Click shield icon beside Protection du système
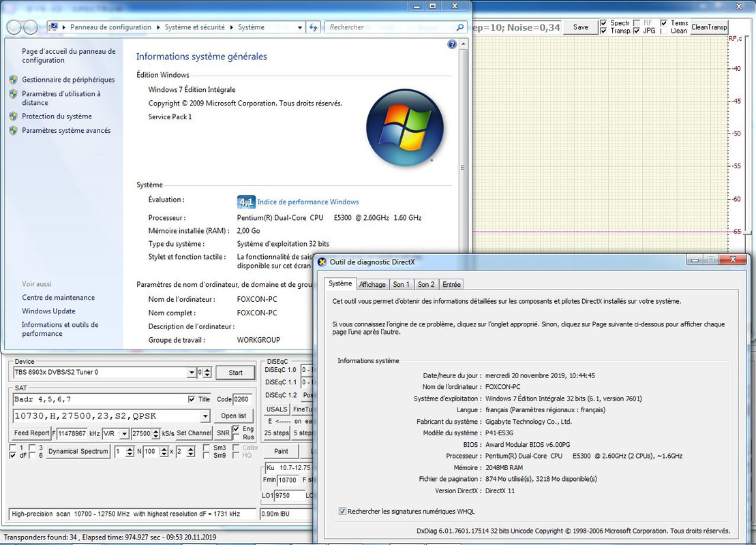The image size is (756, 545). coord(14,116)
